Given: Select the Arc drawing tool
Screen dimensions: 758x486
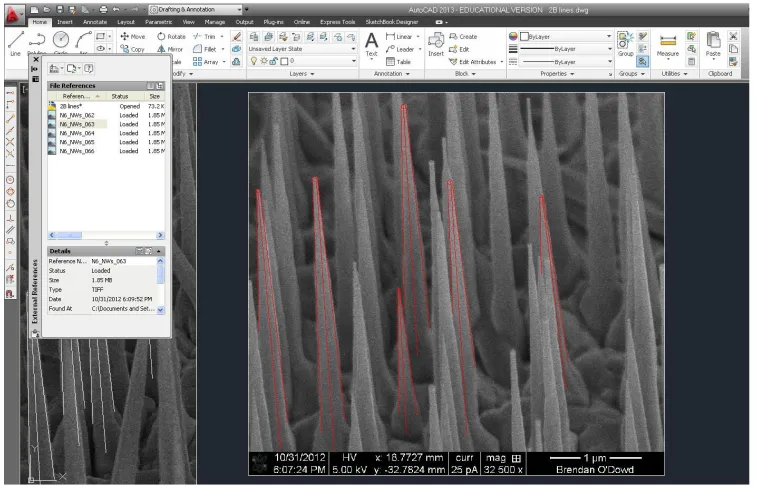Looking at the screenshot, I should (83, 40).
